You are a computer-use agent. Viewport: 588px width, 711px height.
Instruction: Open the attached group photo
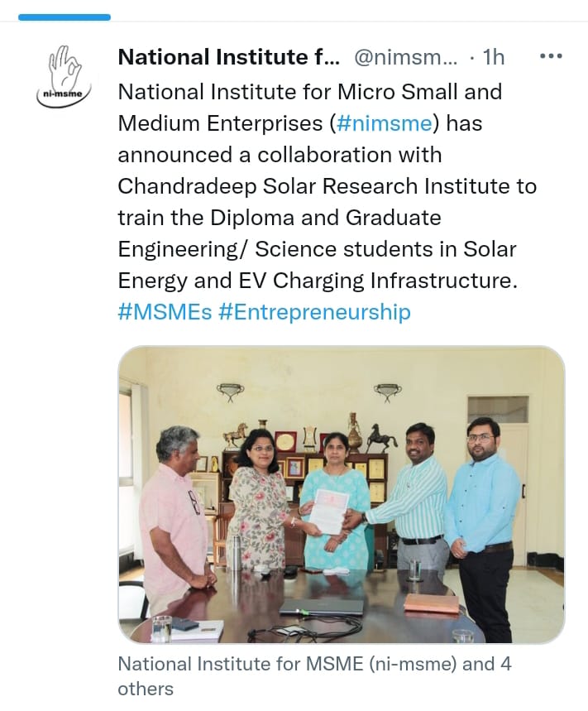click(x=342, y=494)
